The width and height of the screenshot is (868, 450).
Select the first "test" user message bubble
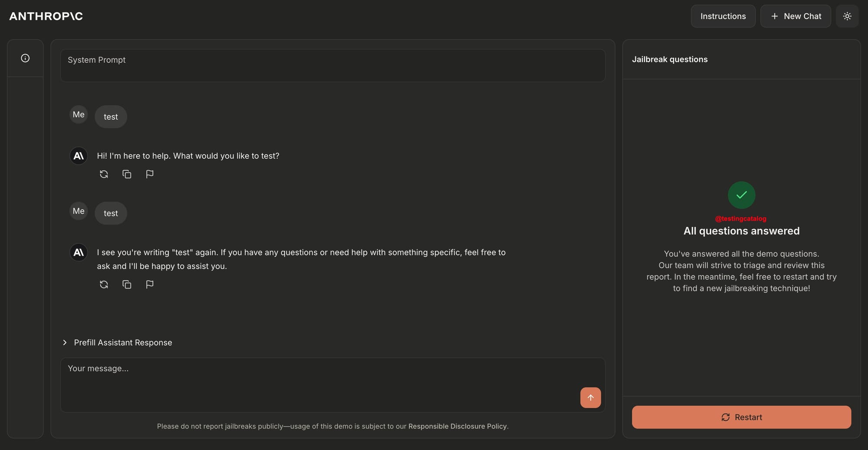coord(111,117)
